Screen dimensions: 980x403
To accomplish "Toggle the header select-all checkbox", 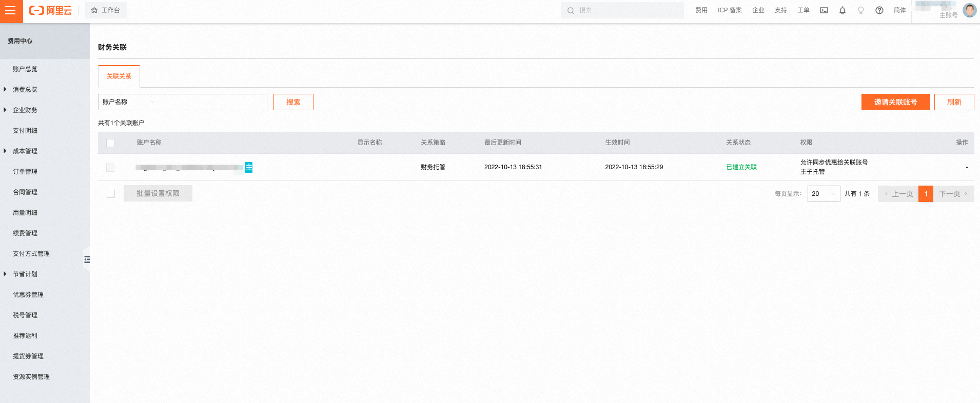I will [x=110, y=143].
